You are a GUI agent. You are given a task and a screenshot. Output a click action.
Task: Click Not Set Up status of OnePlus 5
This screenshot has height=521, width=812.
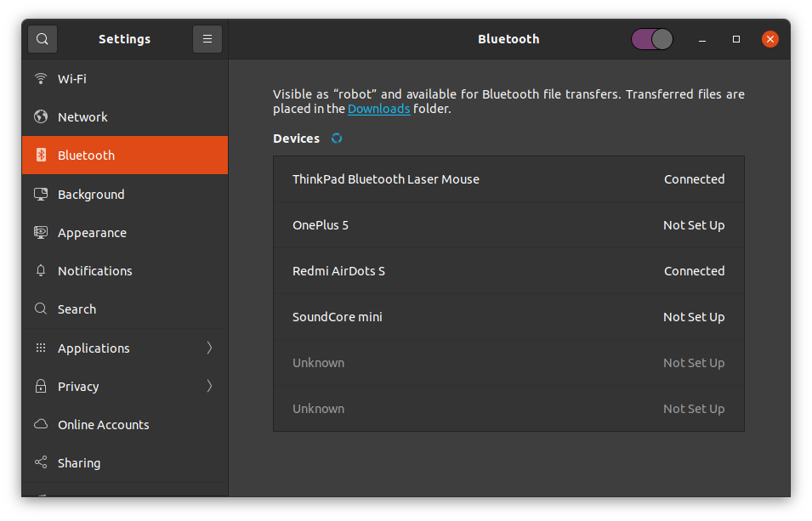[x=694, y=225]
